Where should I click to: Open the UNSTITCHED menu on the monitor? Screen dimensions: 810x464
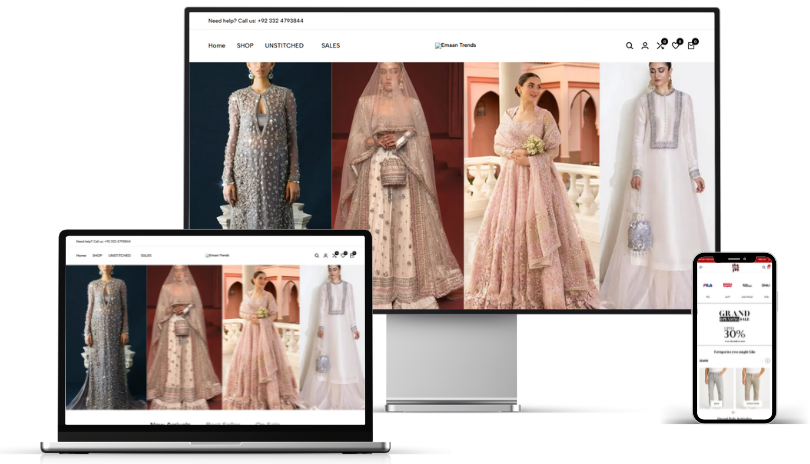pyautogui.click(x=284, y=45)
